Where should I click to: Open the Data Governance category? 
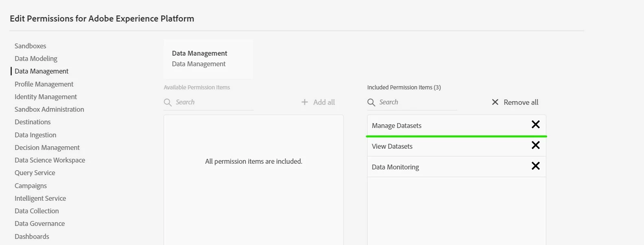tap(39, 223)
